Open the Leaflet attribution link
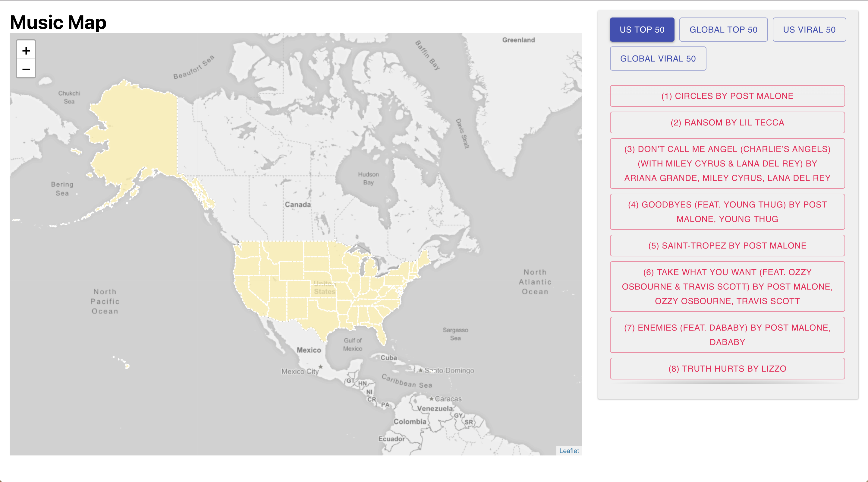The height and width of the screenshot is (482, 868). pos(569,451)
